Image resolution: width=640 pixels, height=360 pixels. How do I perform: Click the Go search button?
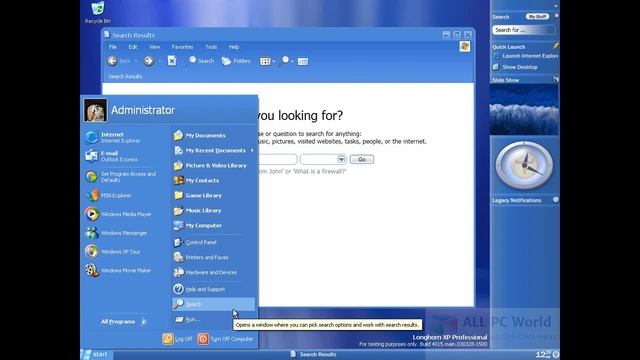[x=362, y=159]
